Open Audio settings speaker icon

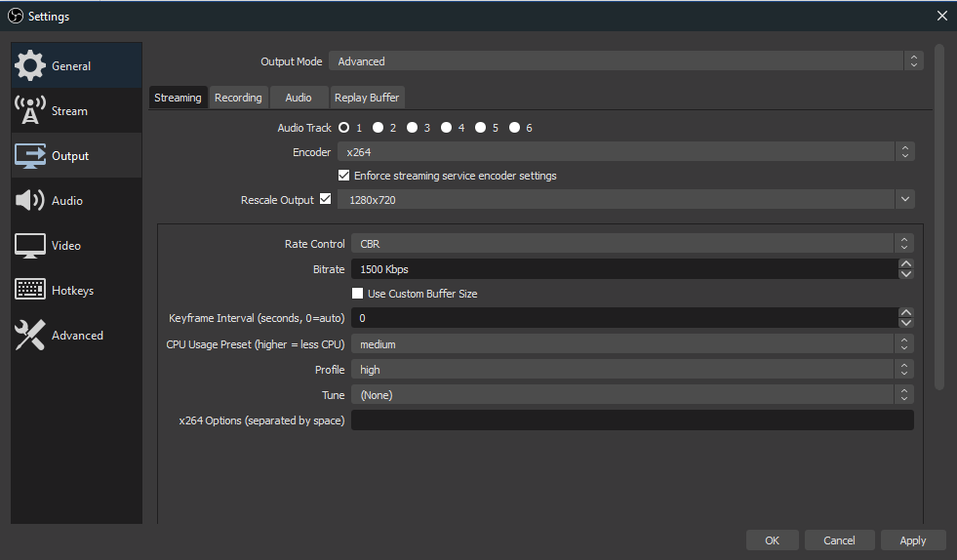(x=30, y=200)
